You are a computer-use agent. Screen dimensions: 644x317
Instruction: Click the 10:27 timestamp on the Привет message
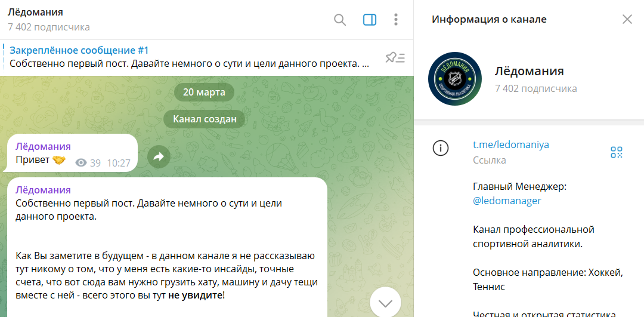[119, 163]
